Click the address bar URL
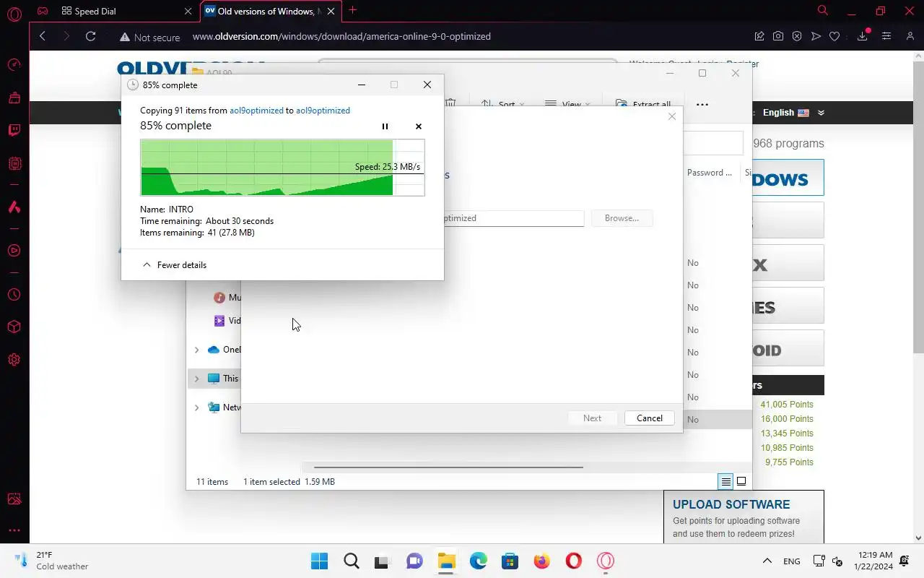This screenshot has height=578, width=924. (341, 37)
